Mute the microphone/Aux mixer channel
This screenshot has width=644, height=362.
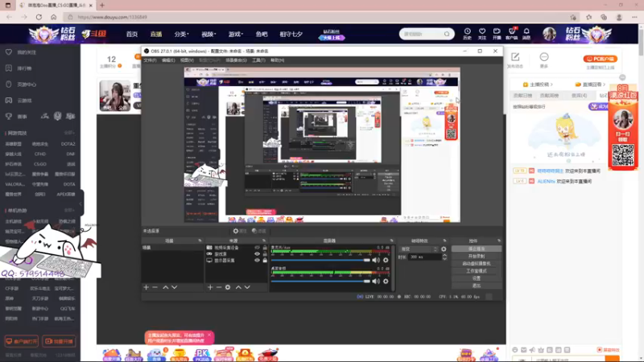[376, 260]
